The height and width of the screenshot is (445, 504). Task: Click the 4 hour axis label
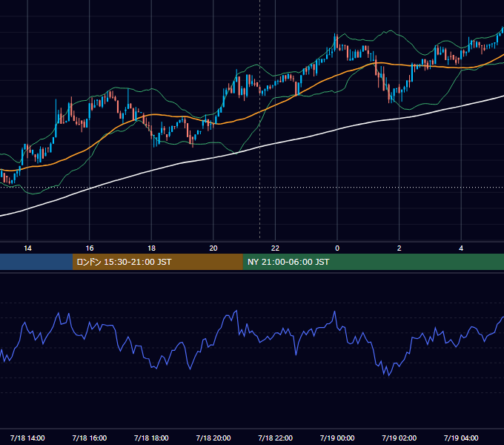click(x=461, y=248)
